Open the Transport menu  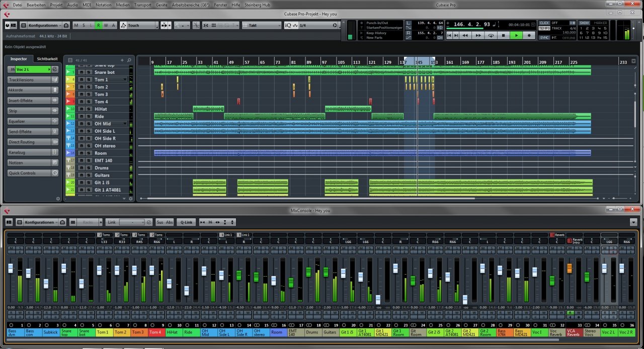point(142,5)
